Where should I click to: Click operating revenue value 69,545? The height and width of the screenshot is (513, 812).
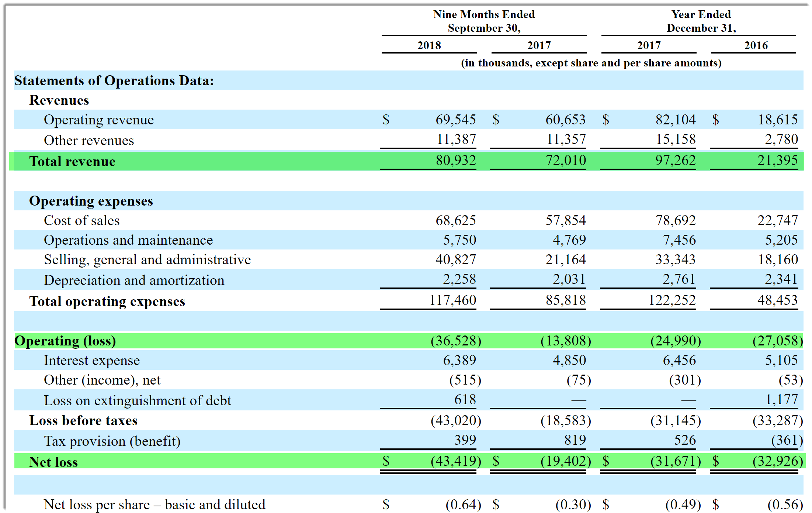coord(456,120)
